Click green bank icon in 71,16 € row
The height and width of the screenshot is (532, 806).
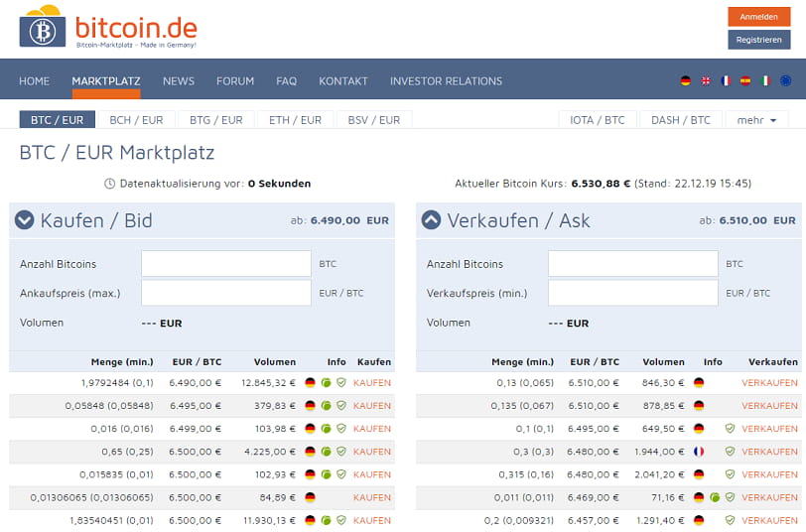tap(715, 497)
